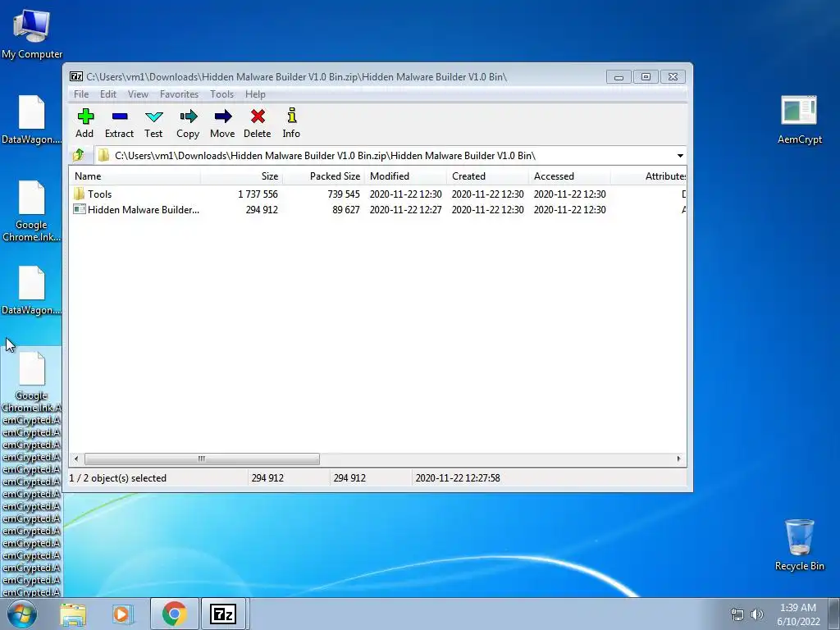Sort by Name column header

tap(135, 176)
